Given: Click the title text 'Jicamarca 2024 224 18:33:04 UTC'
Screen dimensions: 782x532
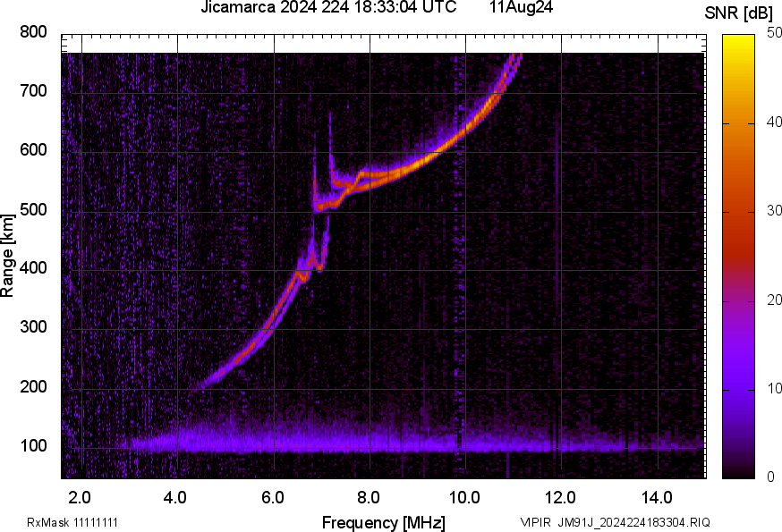Looking at the screenshot, I should [328, 7].
